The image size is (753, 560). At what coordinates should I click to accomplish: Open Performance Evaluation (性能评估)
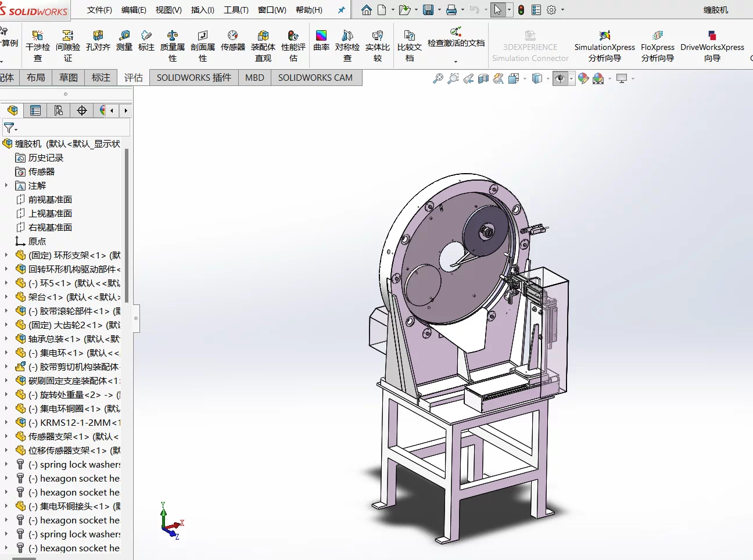coord(293,45)
